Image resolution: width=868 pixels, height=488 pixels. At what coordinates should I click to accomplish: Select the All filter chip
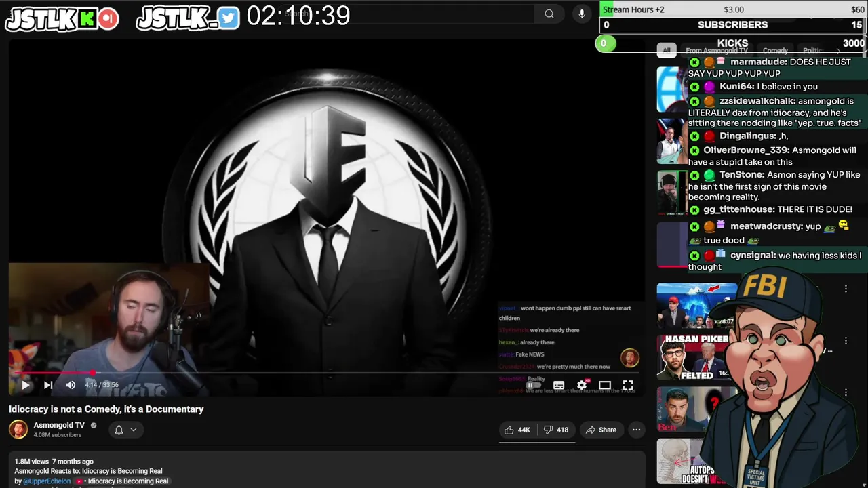(x=667, y=50)
